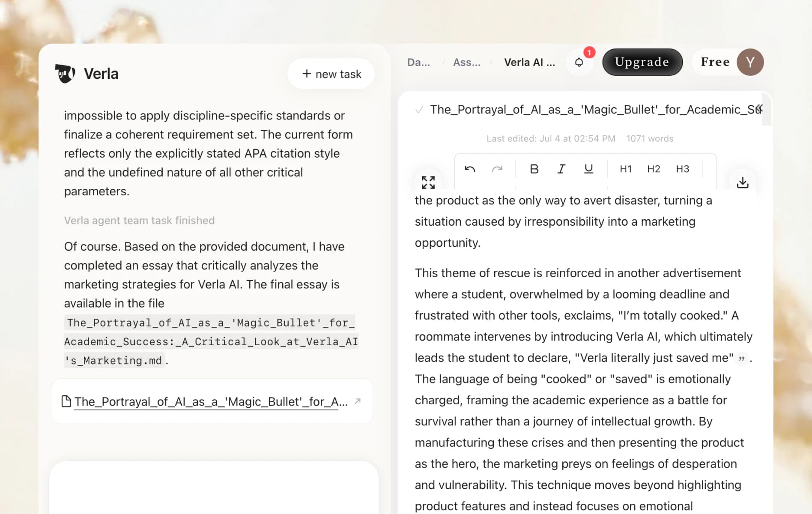
Task: Click the file icon on attachment card
Action: (66, 401)
